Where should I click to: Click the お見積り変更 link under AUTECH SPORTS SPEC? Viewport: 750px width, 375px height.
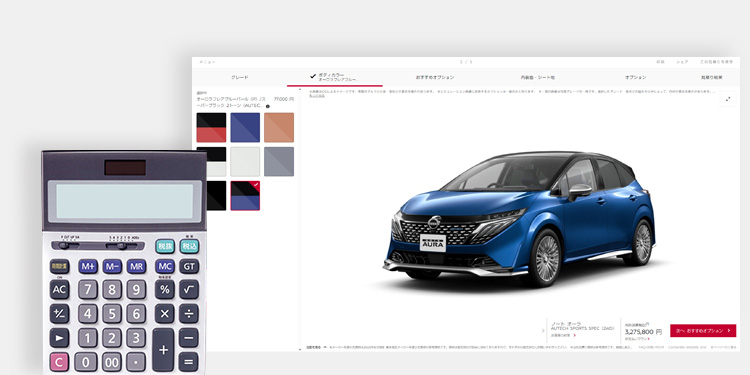(563, 335)
